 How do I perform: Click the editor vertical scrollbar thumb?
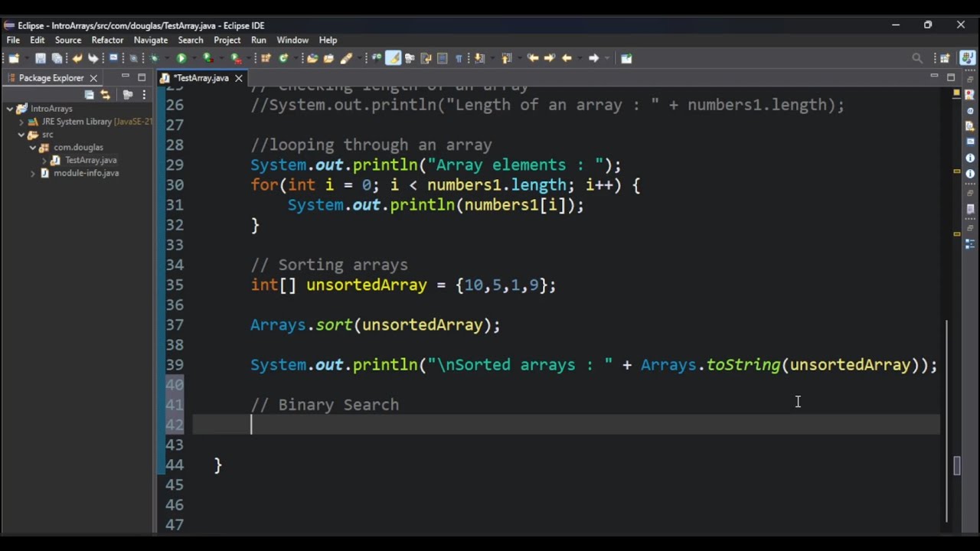(947, 419)
